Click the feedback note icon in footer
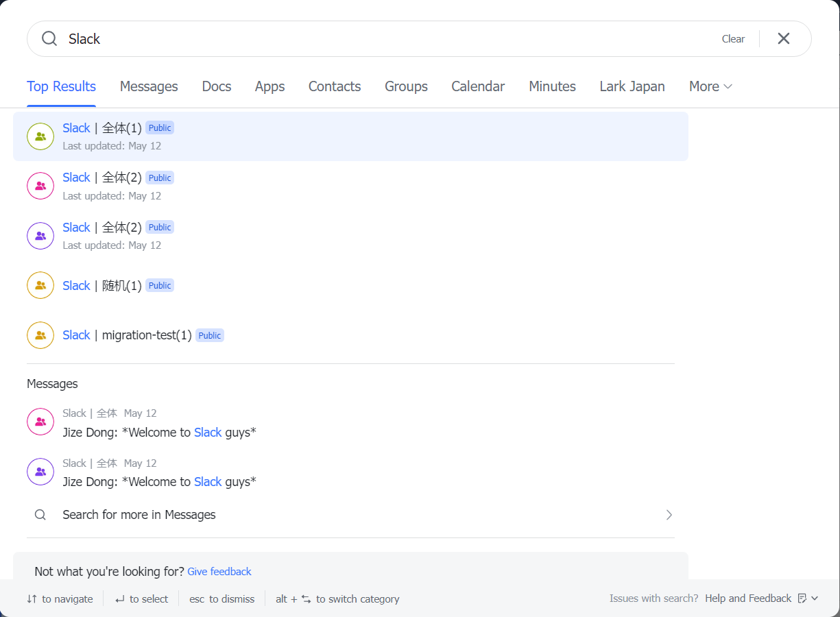 pos(802,598)
